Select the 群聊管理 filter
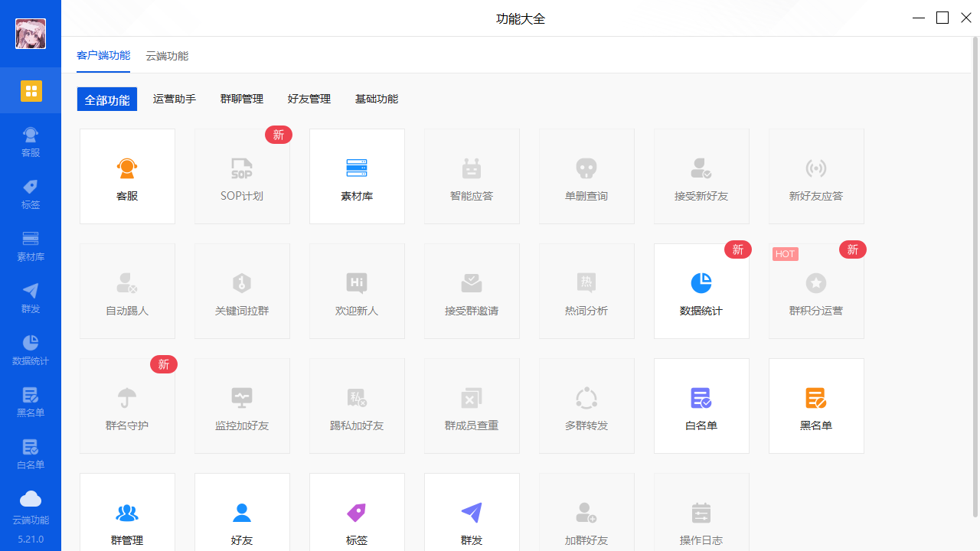 tap(242, 99)
